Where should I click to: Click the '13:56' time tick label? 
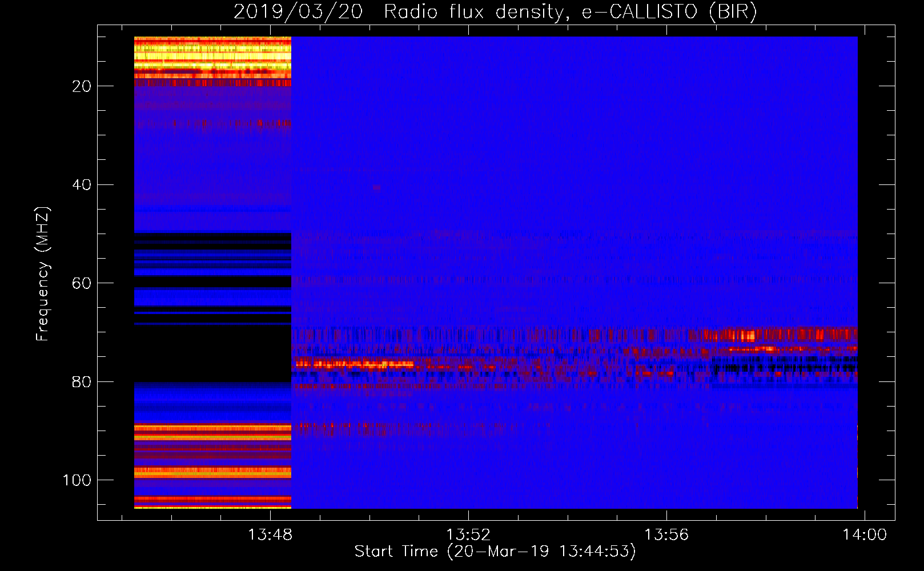tap(666, 534)
